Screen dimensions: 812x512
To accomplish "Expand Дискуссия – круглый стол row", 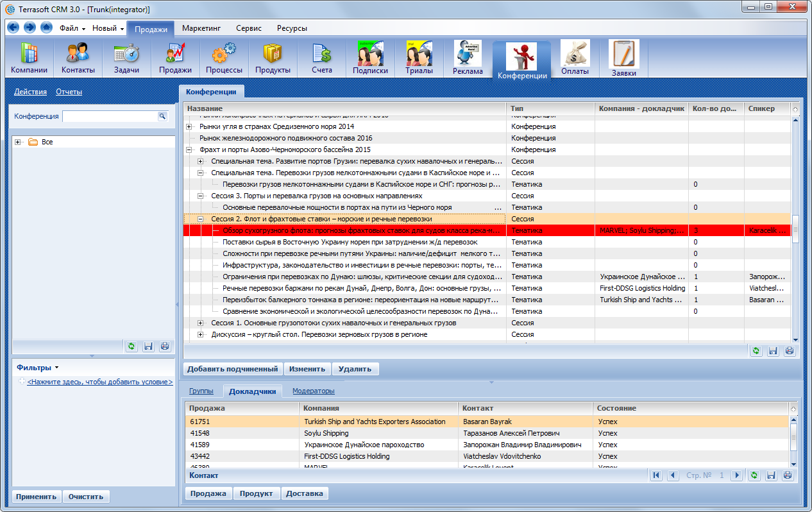I will 201,334.
